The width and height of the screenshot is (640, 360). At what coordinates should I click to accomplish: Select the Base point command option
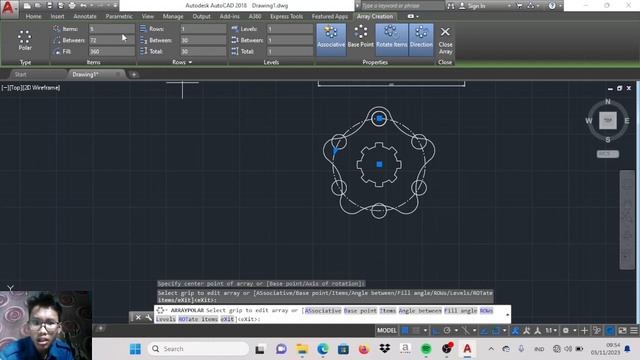(360, 311)
